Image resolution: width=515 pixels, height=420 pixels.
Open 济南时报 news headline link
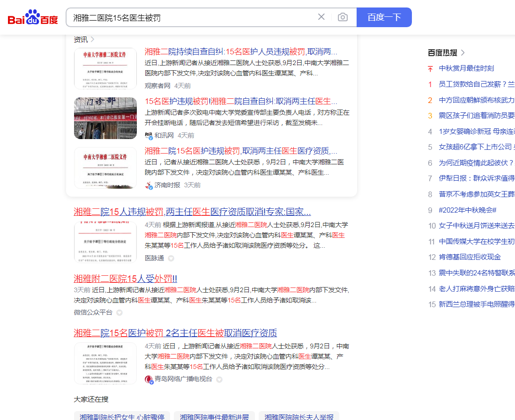[x=241, y=151]
